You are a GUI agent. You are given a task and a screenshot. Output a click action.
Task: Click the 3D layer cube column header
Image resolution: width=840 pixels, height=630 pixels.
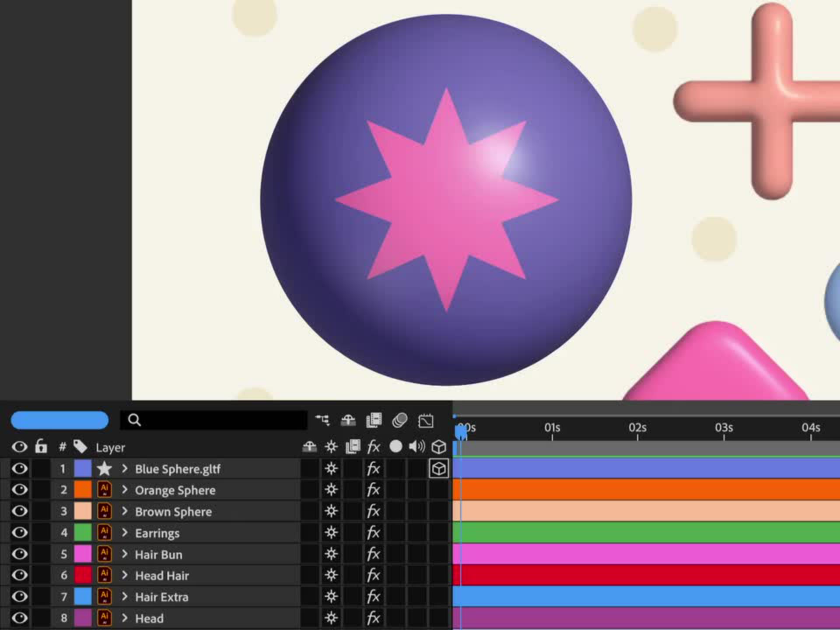pos(438,447)
